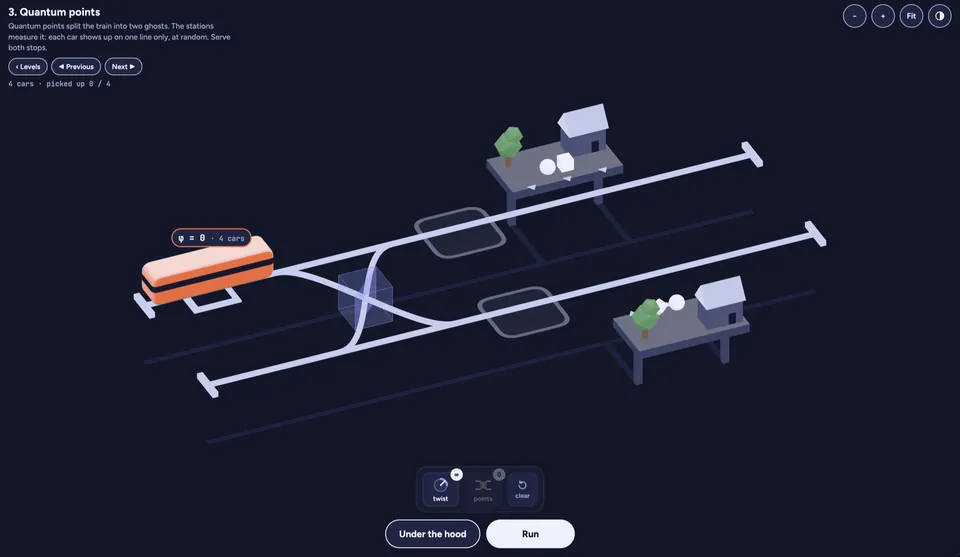This screenshot has width=960, height=557.
Task: Select the quantum points cube on track
Action: pyautogui.click(x=365, y=297)
